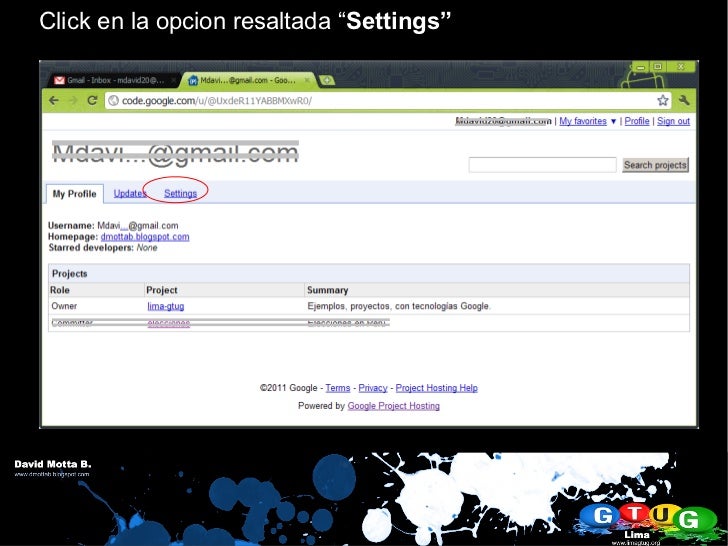Open the Project Hosting Help link
The image size is (728, 546).
pyautogui.click(x=436, y=388)
